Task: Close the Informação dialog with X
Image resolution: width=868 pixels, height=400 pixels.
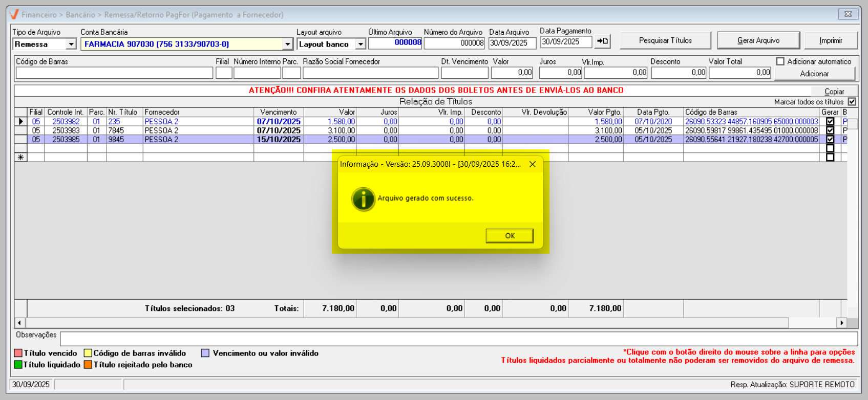Action: click(533, 164)
